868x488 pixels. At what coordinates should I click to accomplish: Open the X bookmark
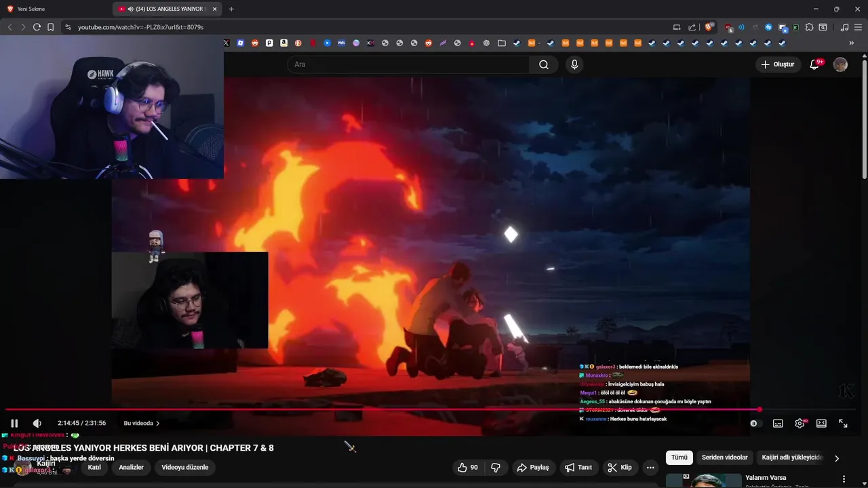[226, 43]
